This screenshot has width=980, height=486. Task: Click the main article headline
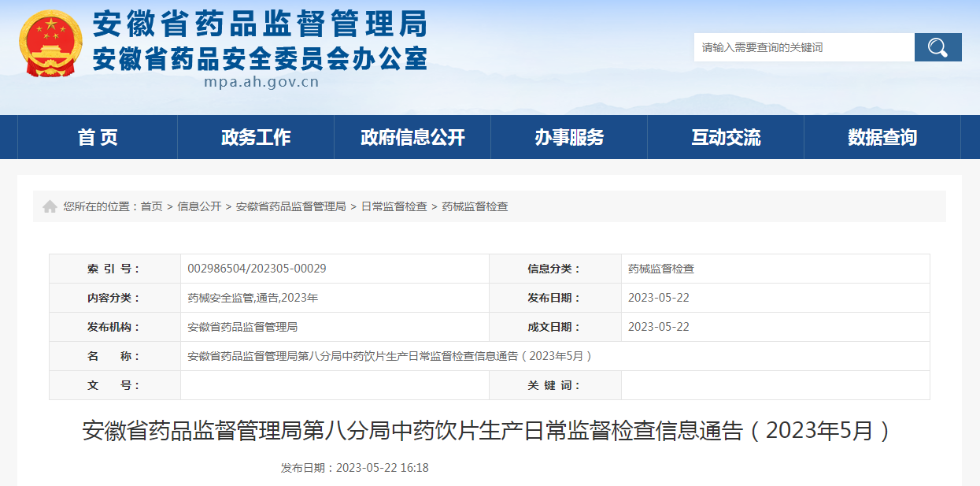pos(489,431)
